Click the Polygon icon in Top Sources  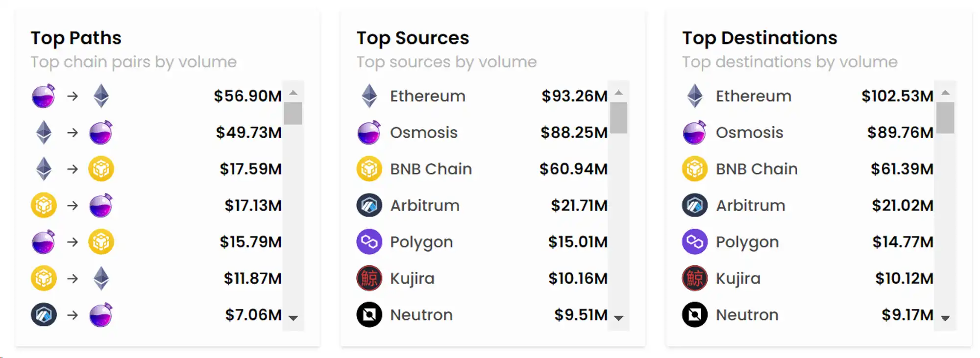tap(369, 242)
